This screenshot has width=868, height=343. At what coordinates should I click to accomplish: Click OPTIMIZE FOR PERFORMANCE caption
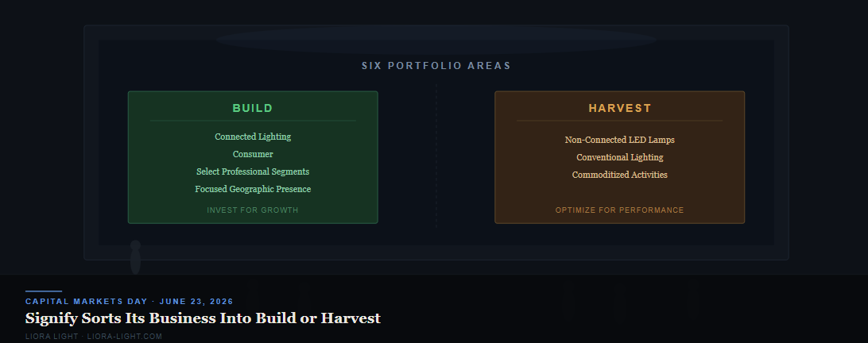point(619,210)
